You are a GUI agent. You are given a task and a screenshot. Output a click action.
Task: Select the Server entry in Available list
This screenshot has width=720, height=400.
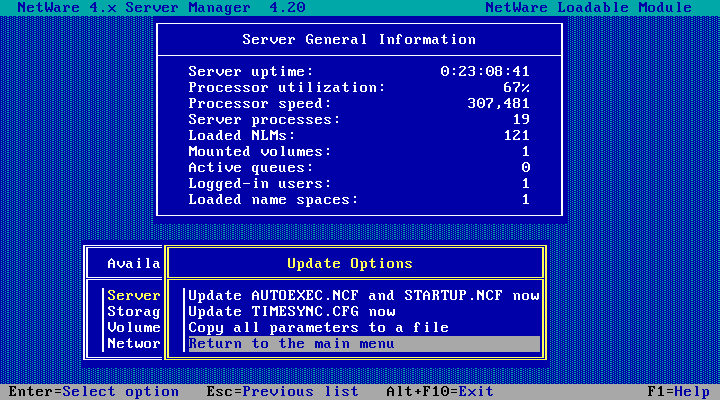tap(134, 295)
